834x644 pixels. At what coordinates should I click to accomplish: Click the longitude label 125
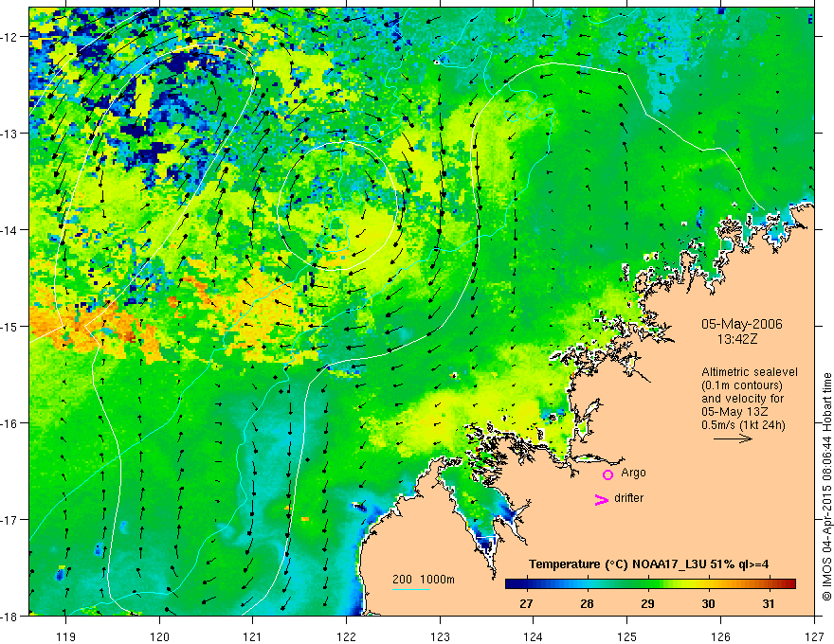(627, 636)
